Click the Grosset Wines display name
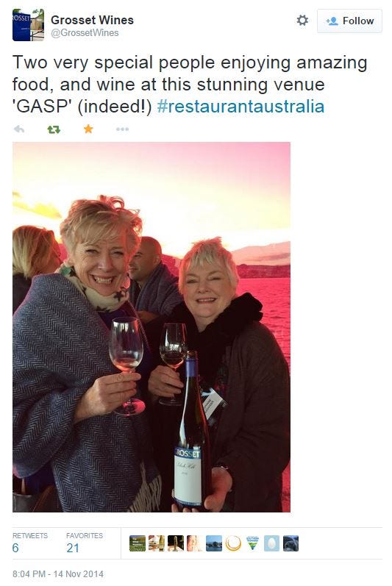 pyautogui.click(x=92, y=20)
